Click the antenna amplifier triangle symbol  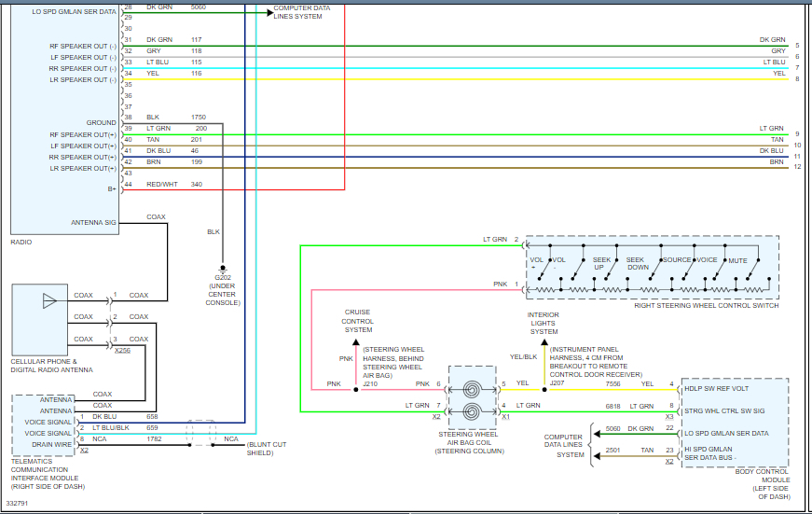tap(49, 300)
